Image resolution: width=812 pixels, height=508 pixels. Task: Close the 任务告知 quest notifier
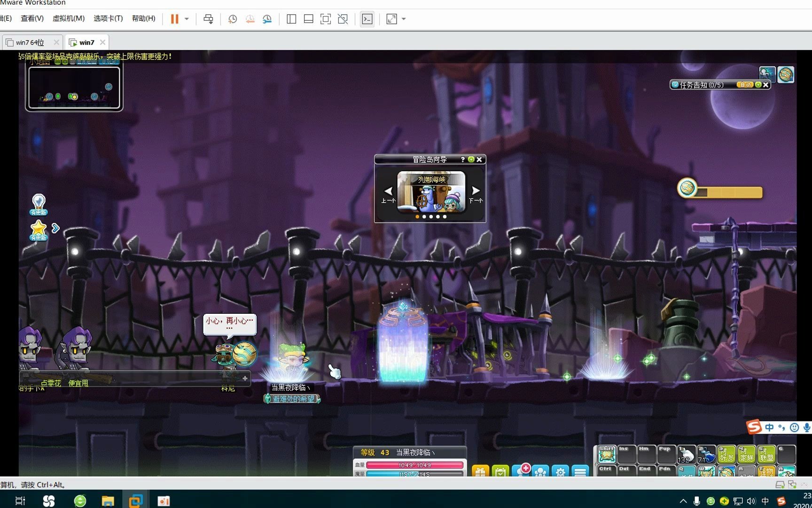click(x=765, y=85)
